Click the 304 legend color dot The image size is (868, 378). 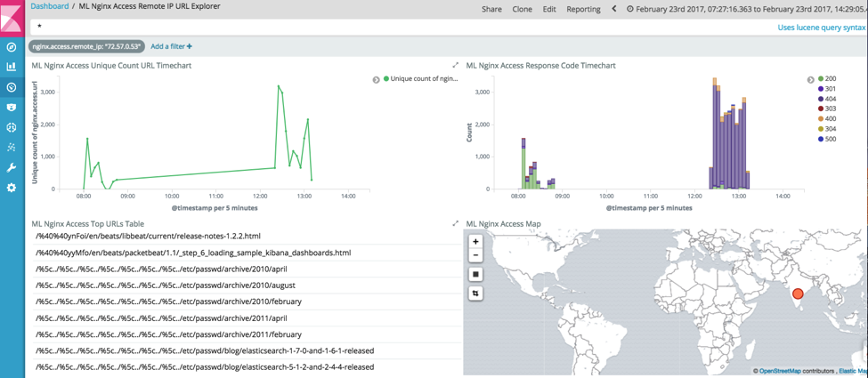point(820,129)
